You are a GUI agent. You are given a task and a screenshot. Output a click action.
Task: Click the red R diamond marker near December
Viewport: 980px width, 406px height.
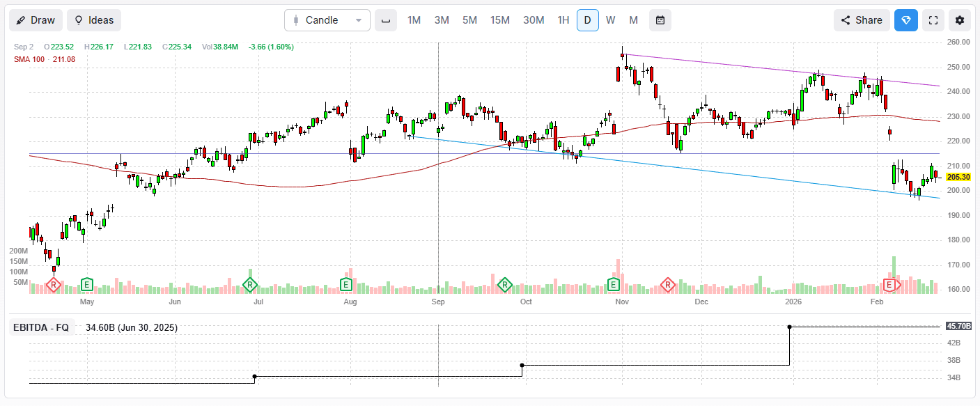[x=668, y=284]
